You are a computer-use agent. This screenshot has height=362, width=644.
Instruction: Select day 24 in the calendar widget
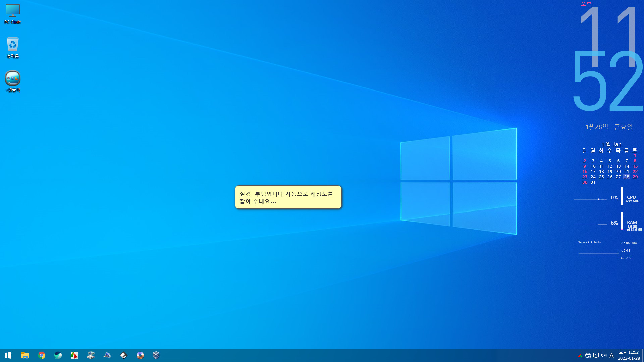(593, 177)
